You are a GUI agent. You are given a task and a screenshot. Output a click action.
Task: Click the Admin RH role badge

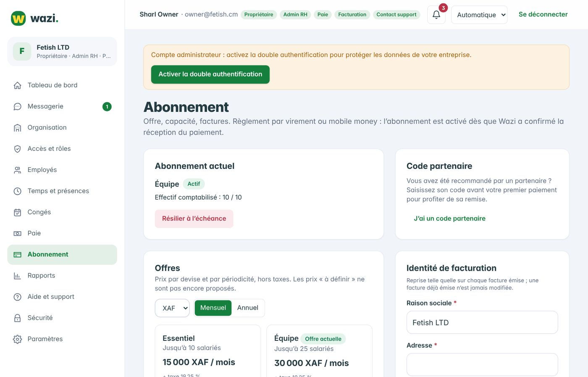pyautogui.click(x=295, y=15)
